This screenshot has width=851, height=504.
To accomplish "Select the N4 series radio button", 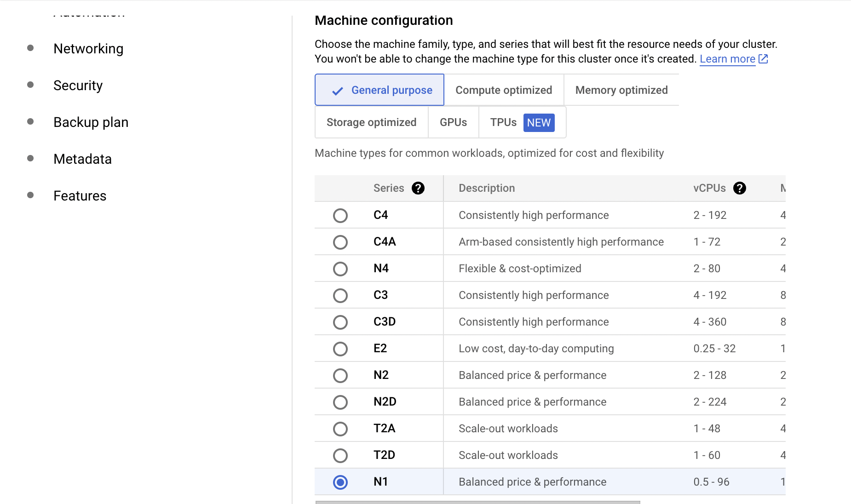I will click(340, 269).
